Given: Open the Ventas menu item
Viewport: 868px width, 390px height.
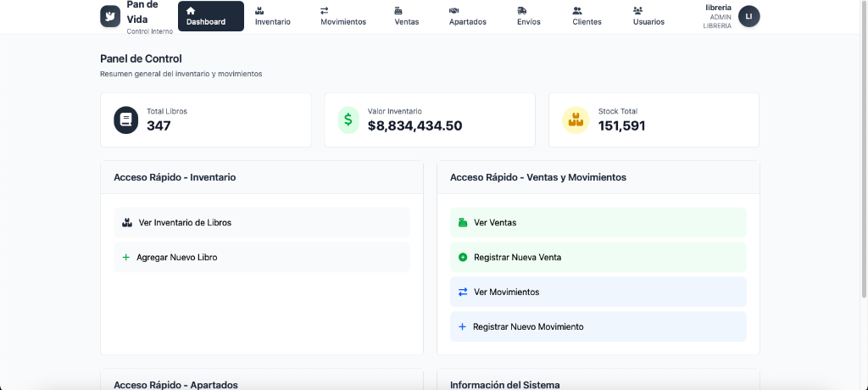Looking at the screenshot, I should [406, 16].
